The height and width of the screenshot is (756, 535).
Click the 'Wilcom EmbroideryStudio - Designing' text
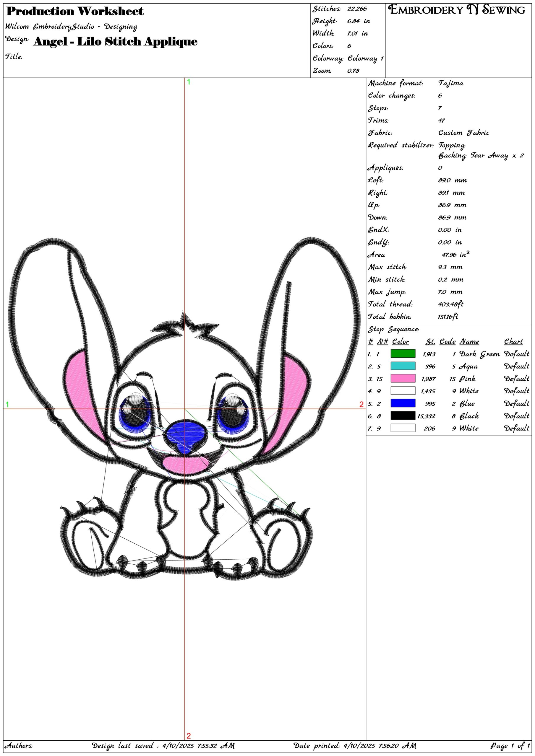coord(71,26)
